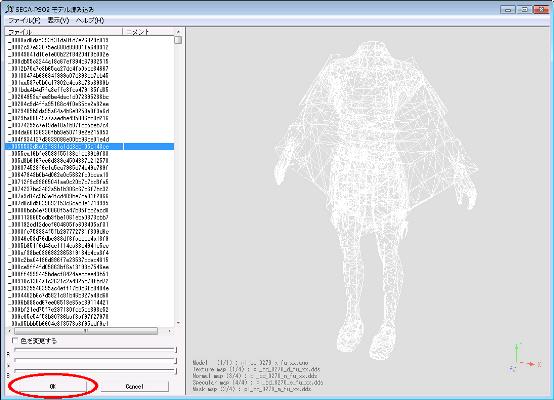554x400 pixels.
Task: Click the Normal map info line
Action: pyautogui.click(x=255, y=376)
